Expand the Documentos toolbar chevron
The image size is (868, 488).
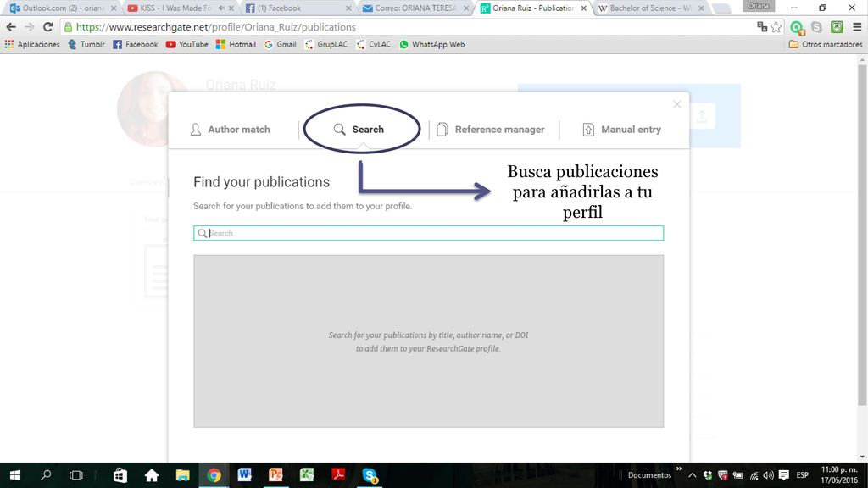679,469
